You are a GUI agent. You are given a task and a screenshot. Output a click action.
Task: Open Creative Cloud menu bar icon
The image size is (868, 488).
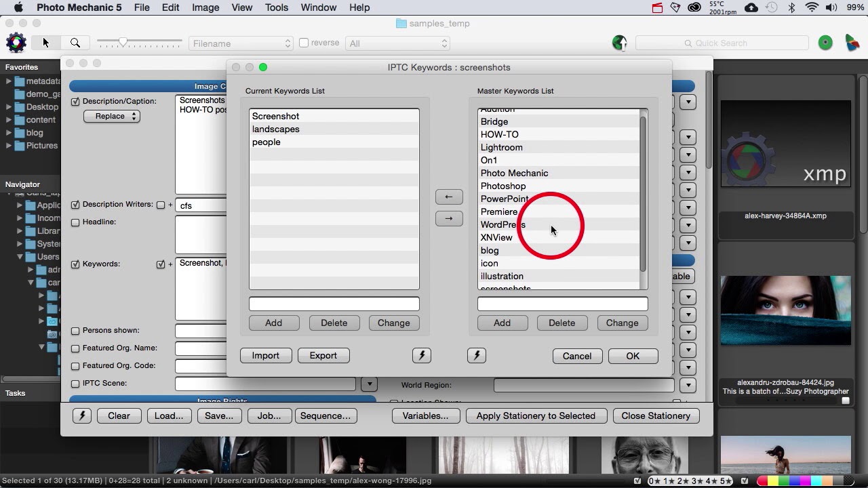point(694,7)
